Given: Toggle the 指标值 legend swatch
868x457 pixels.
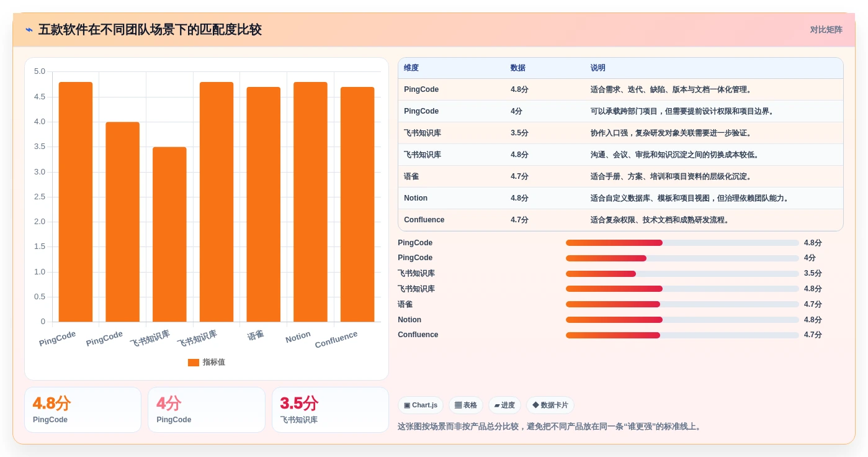Looking at the screenshot, I should [194, 362].
